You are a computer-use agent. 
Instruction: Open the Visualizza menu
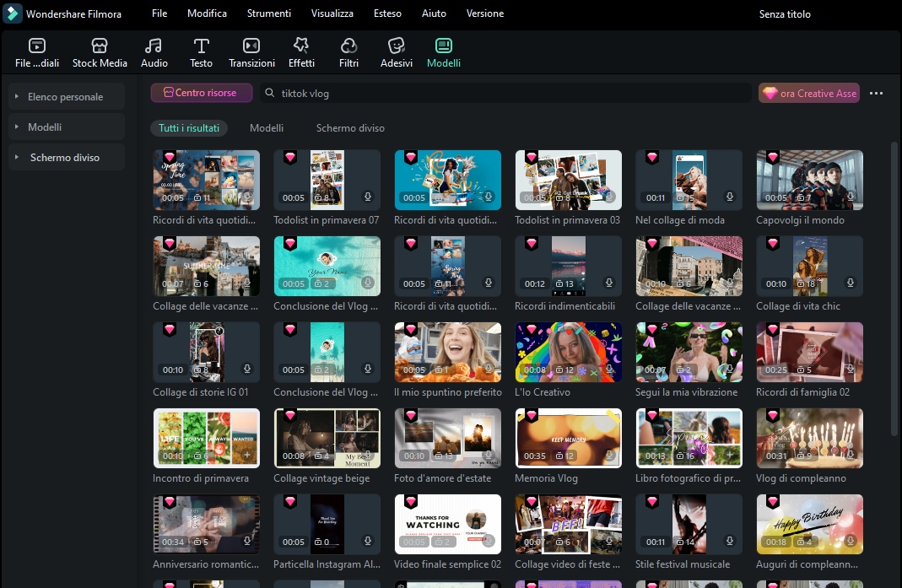[332, 13]
